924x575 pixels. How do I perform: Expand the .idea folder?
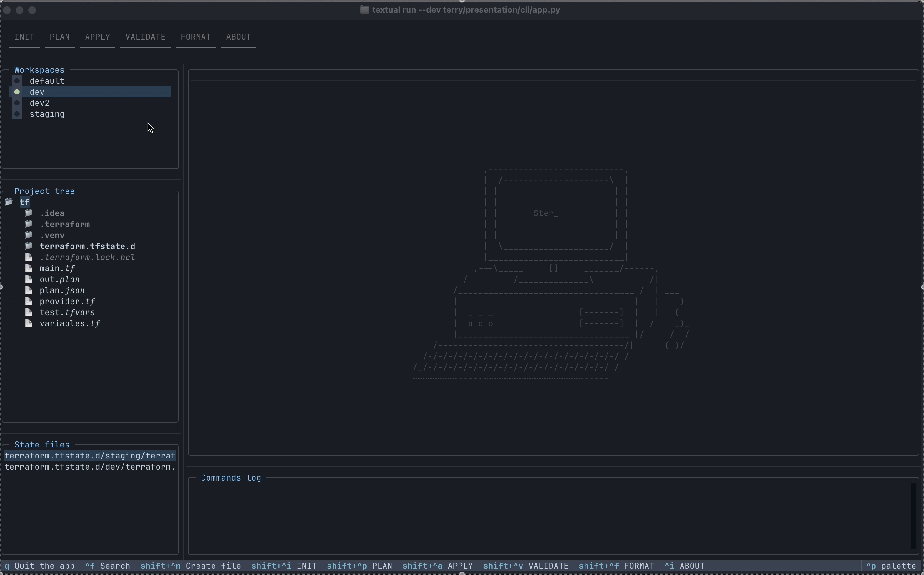tap(29, 213)
